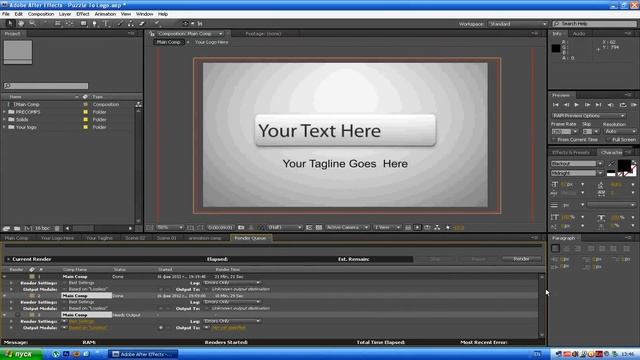The image size is (640, 360).
Task: Open the comp flowchart icon in viewer
Action: 437,227
